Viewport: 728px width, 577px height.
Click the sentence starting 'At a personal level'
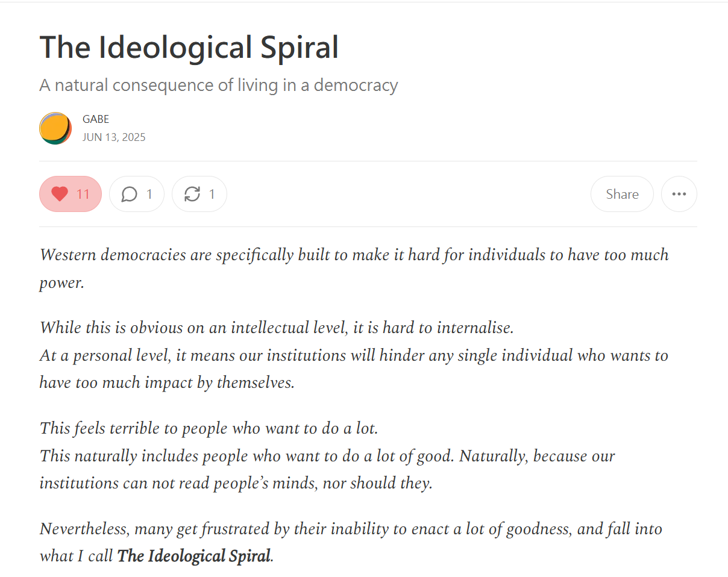pos(354,369)
